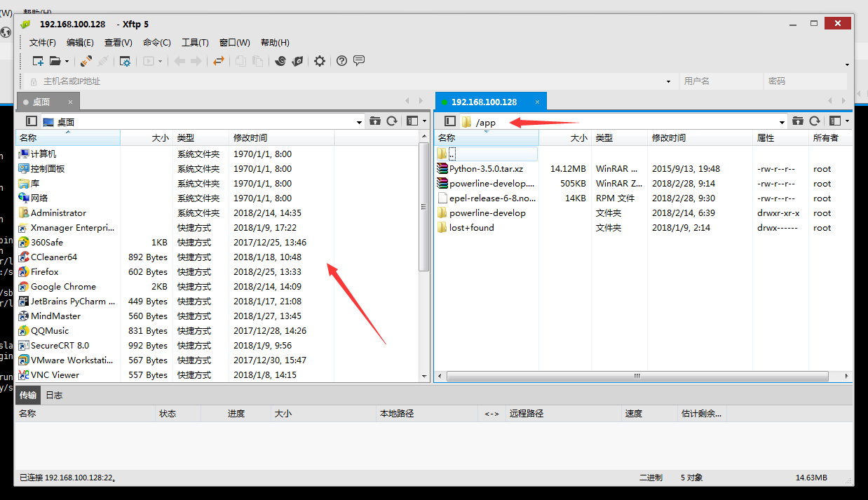Viewport: 868px width, 500px height.
Task: Expand the local path 桌面 dropdown
Action: pos(360,122)
